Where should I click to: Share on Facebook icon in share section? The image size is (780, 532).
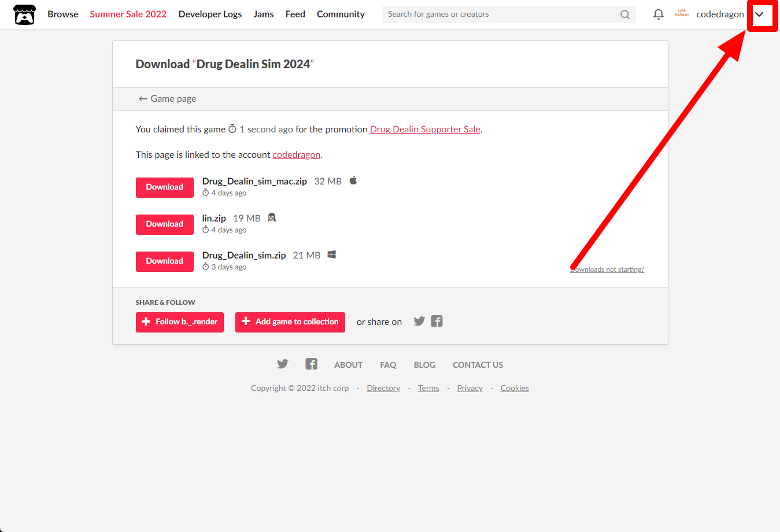(x=437, y=322)
